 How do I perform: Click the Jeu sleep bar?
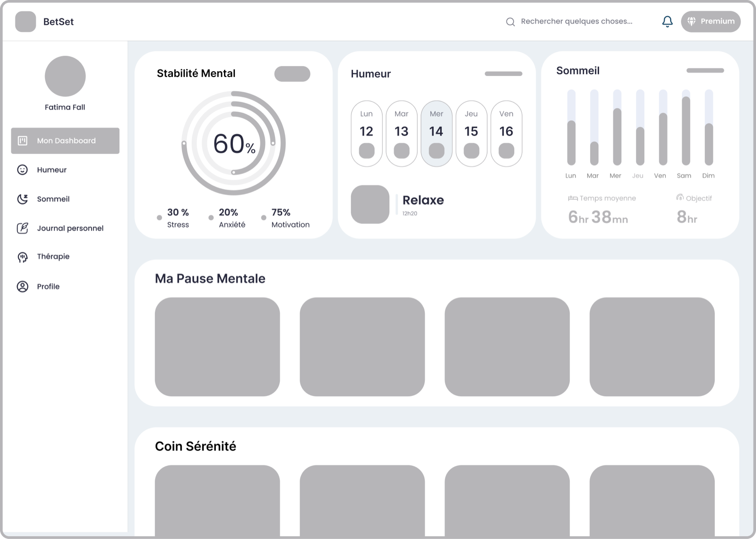coord(640,128)
